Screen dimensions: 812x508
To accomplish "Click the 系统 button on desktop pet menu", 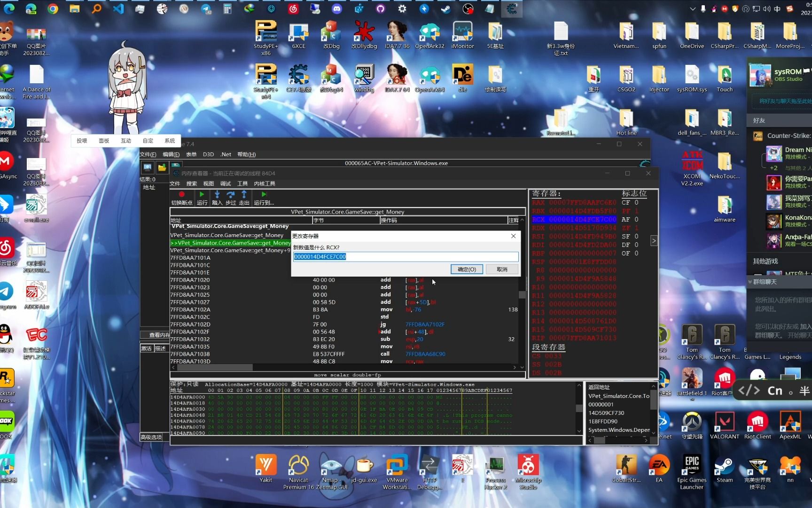I will (170, 141).
